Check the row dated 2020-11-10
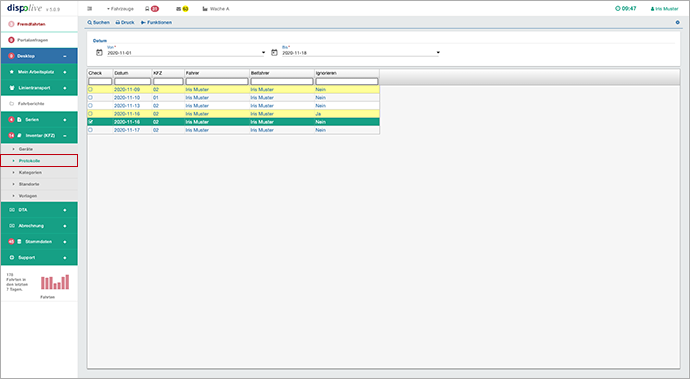Screen dimensions: 690x379 91,97
